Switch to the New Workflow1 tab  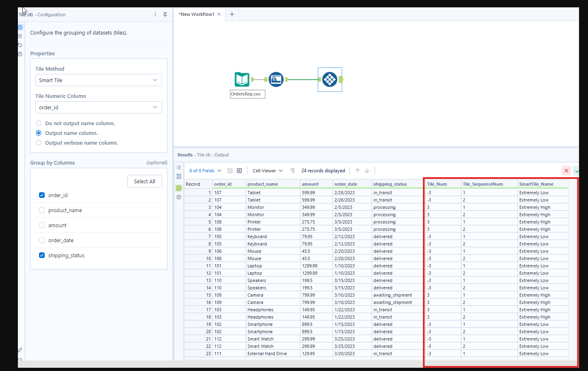tap(197, 14)
